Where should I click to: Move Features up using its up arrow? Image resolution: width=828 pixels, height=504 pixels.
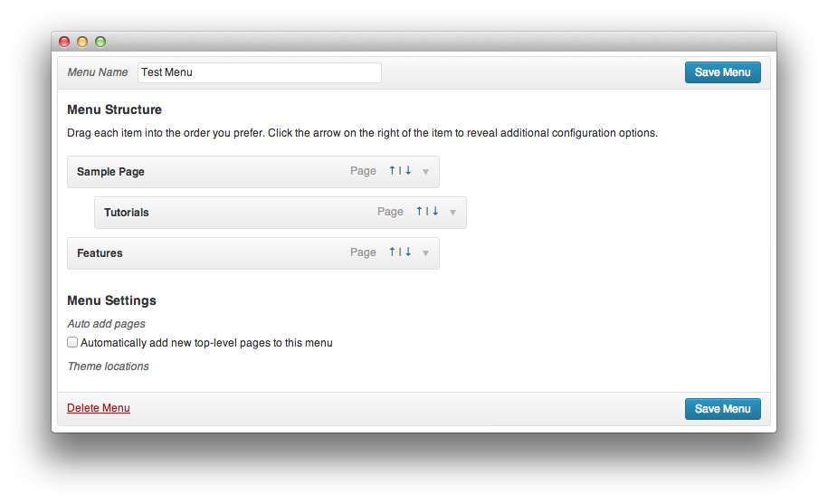click(x=392, y=252)
